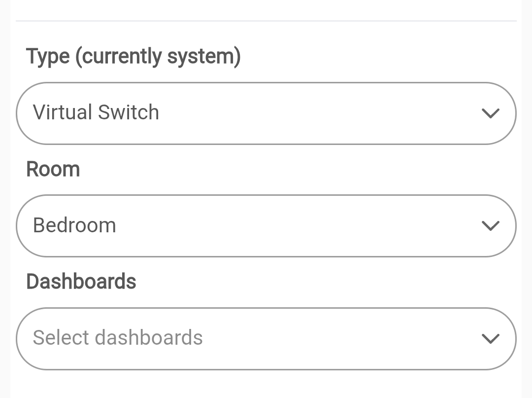This screenshot has width=532, height=398.
Task: Click the horizontal divider line above Type
Action: (x=266, y=21)
